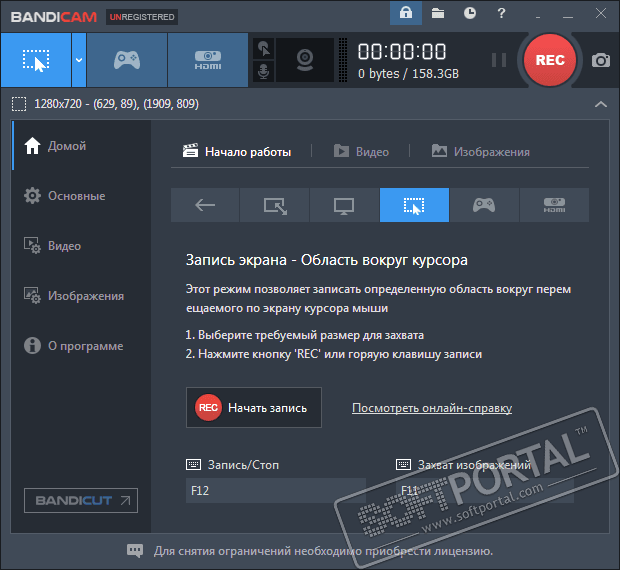Click the Запись/Стоп hotkey label

pyautogui.click(x=243, y=465)
